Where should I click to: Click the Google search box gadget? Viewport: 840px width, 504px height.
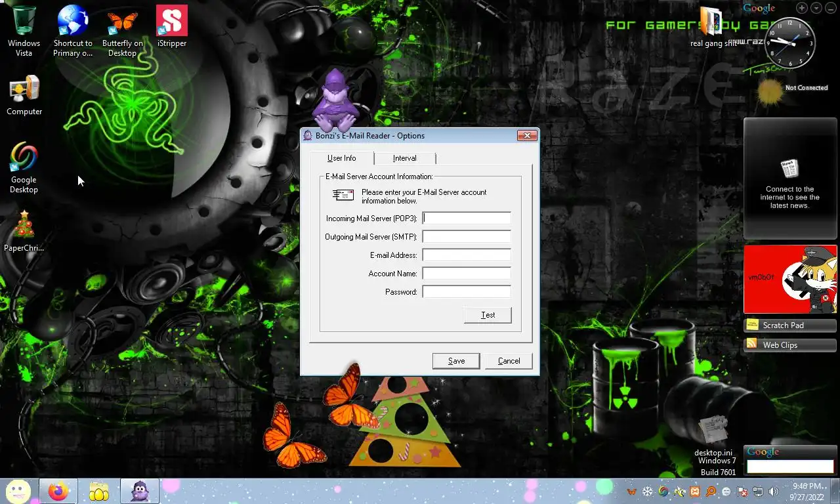click(790, 467)
